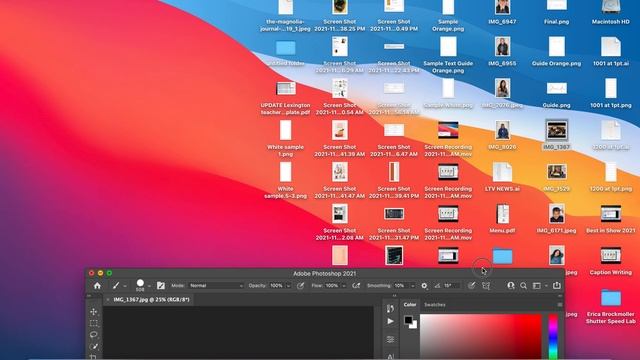Expand the Flow slider dropdown arrow
Screen dimensions: 640x360
click(344, 286)
